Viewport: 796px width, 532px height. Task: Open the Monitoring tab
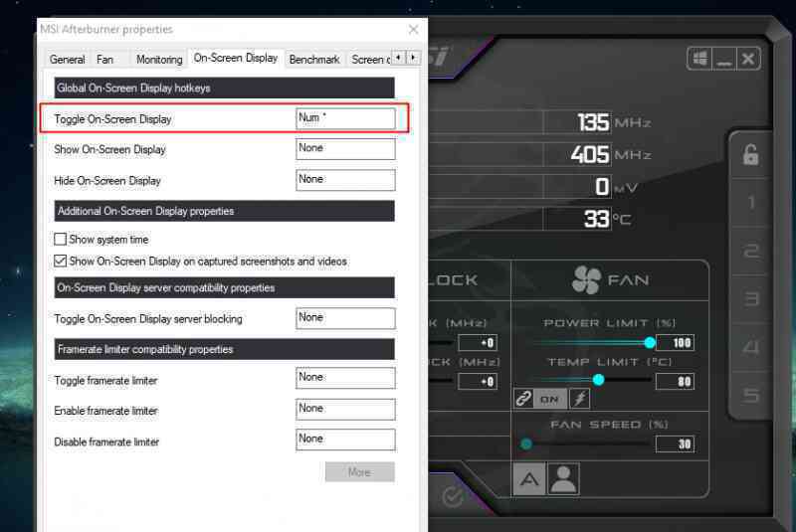(159, 60)
